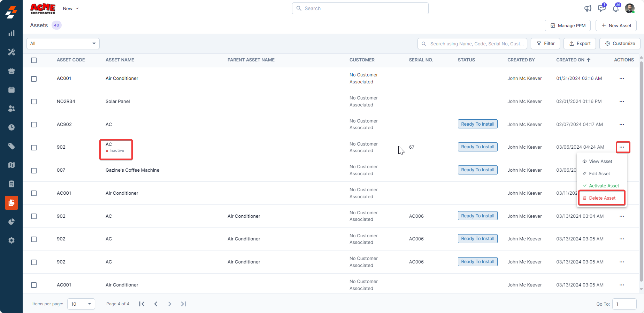Go to the previous page arrow
The image size is (644, 313).
(x=156, y=304)
